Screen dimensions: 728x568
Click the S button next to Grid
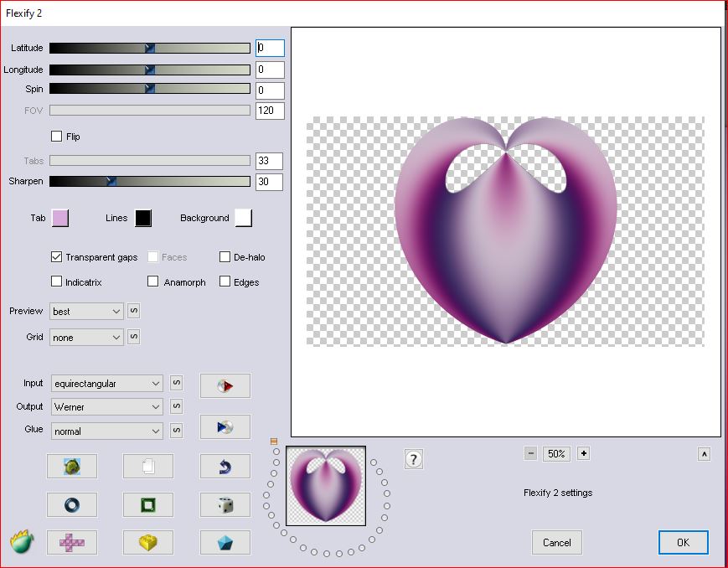coord(134,337)
